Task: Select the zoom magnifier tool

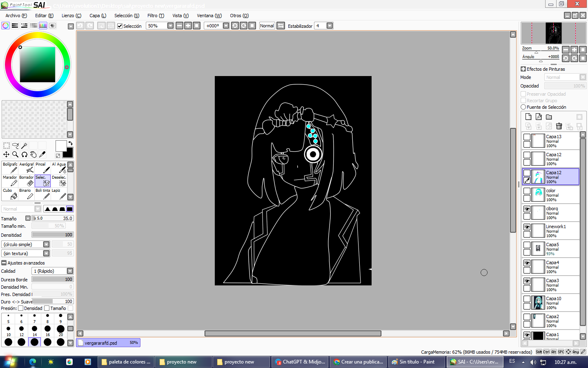Action: (x=16, y=155)
